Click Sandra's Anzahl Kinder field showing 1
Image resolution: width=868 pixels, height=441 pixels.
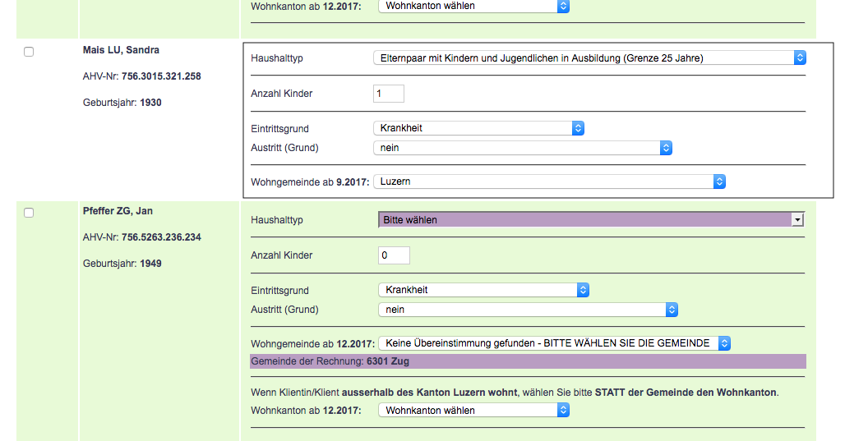(x=388, y=94)
